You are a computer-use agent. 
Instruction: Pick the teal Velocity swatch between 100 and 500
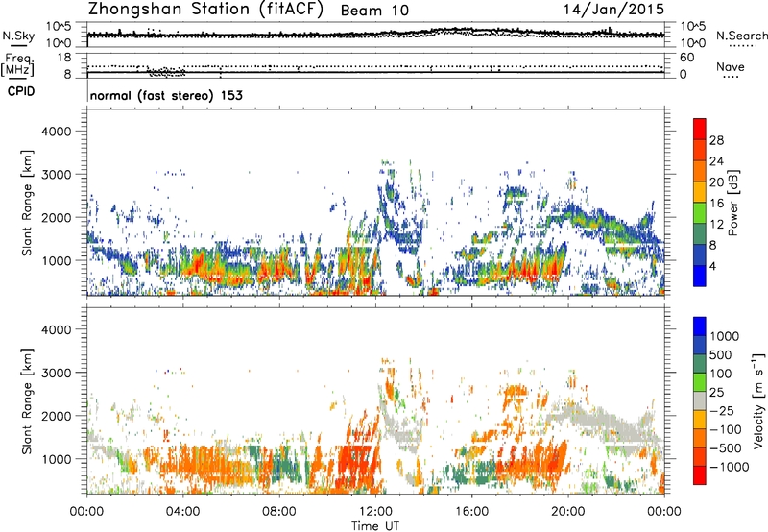pyautogui.click(x=700, y=364)
